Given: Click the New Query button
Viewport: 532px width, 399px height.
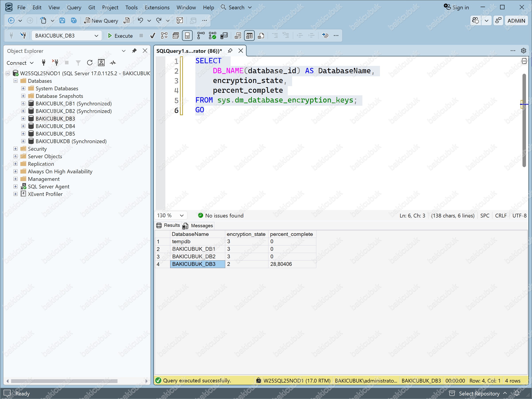Looking at the screenshot, I should [101, 20].
